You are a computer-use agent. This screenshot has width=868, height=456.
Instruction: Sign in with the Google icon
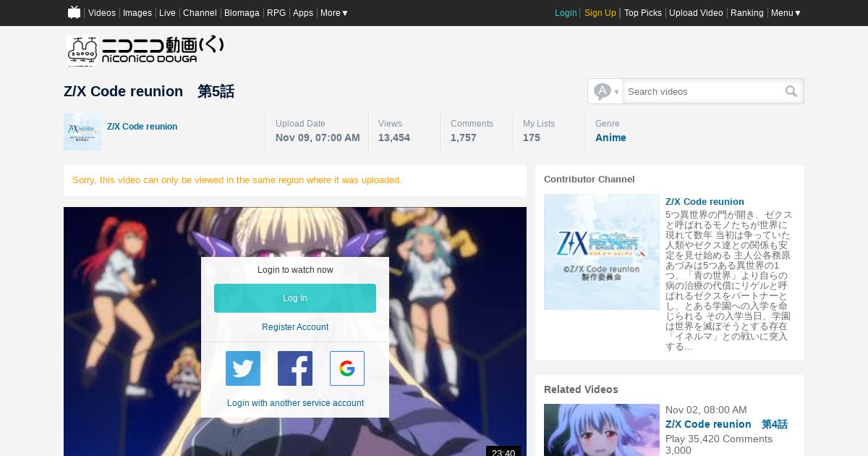pyautogui.click(x=347, y=368)
